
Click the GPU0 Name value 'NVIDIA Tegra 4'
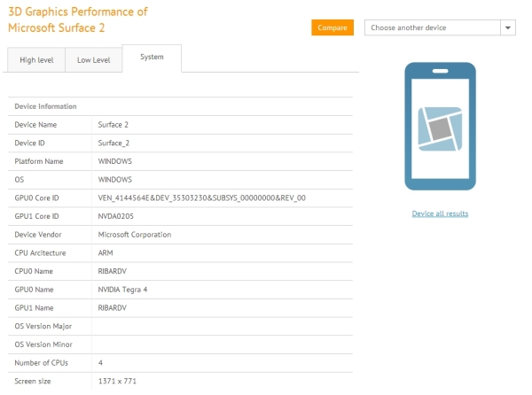(x=124, y=290)
